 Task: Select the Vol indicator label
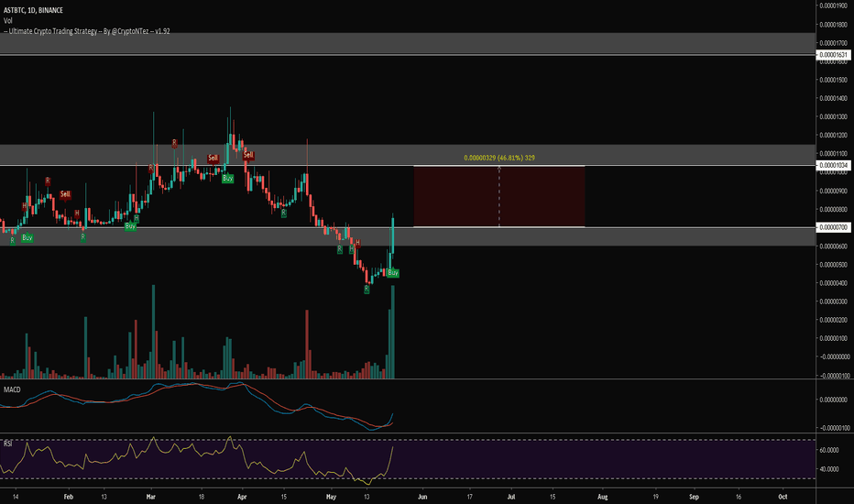(7, 21)
